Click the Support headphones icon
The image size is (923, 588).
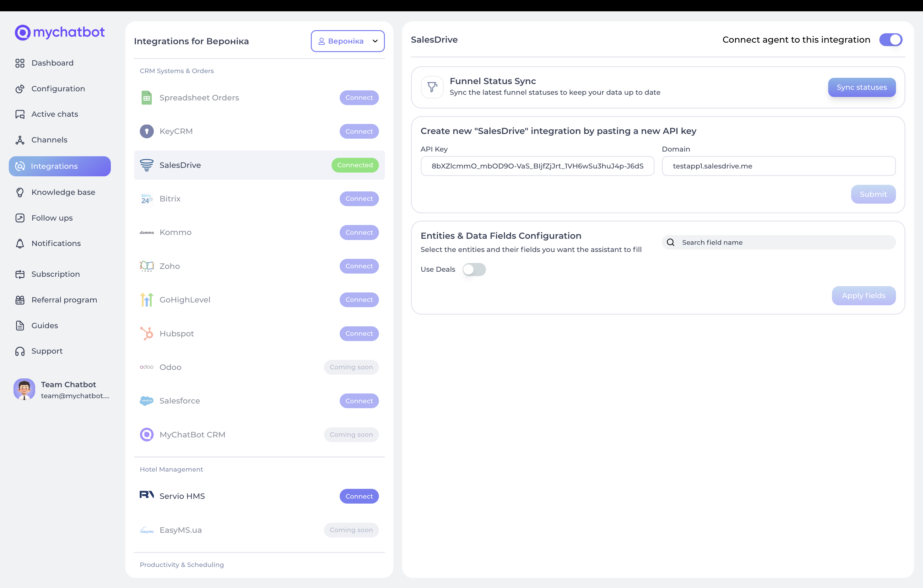pyautogui.click(x=20, y=351)
